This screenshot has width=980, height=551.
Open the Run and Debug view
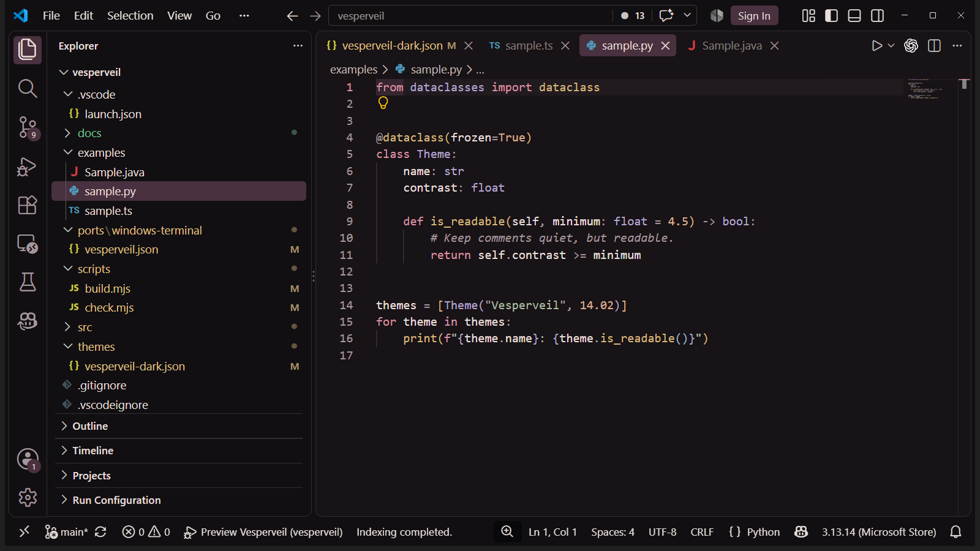pos(28,167)
